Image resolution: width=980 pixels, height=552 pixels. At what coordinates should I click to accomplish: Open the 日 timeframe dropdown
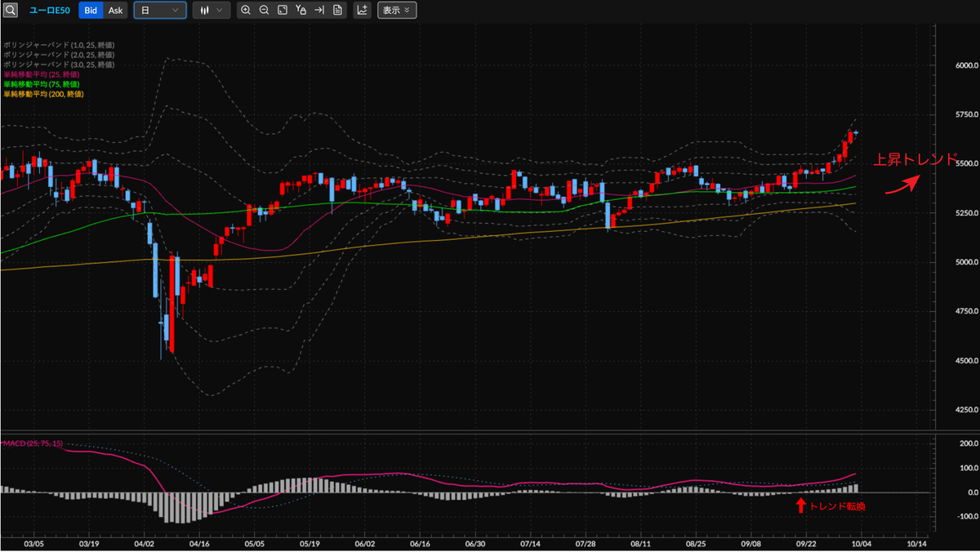pos(159,11)
